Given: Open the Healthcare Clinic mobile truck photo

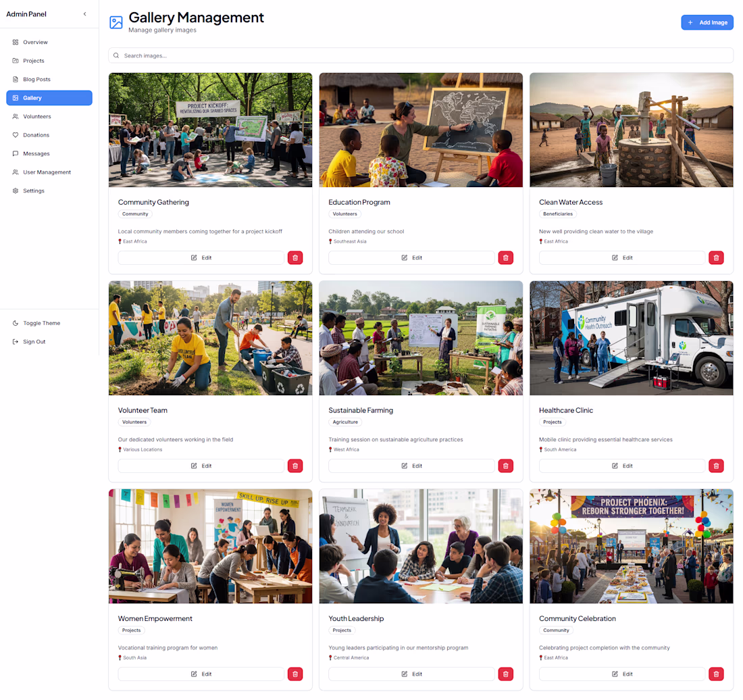Looking at the screenshot, I should (631, 338).
